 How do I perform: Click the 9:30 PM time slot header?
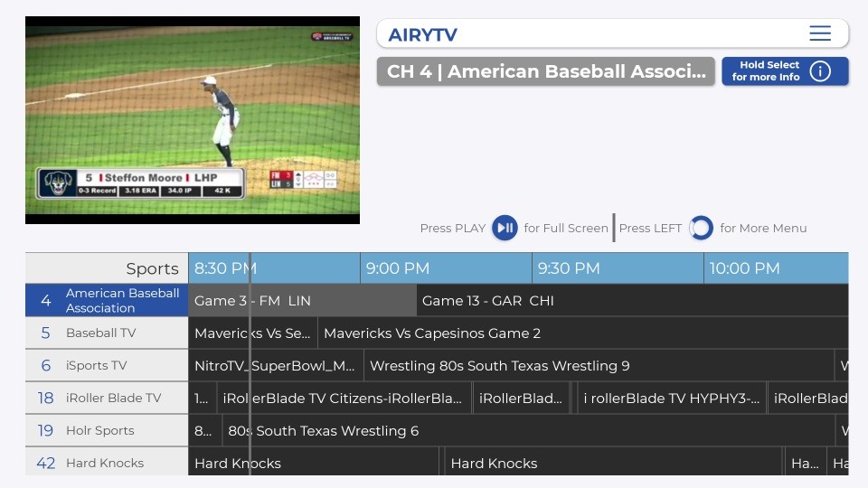[618, 268]
